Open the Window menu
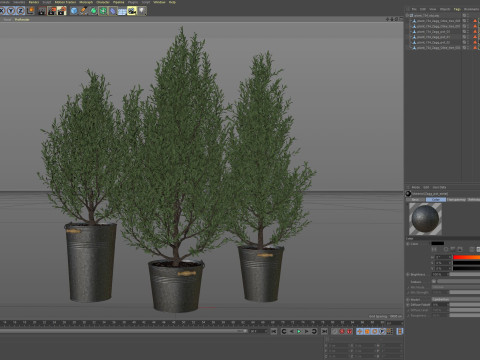 (159, 2)
